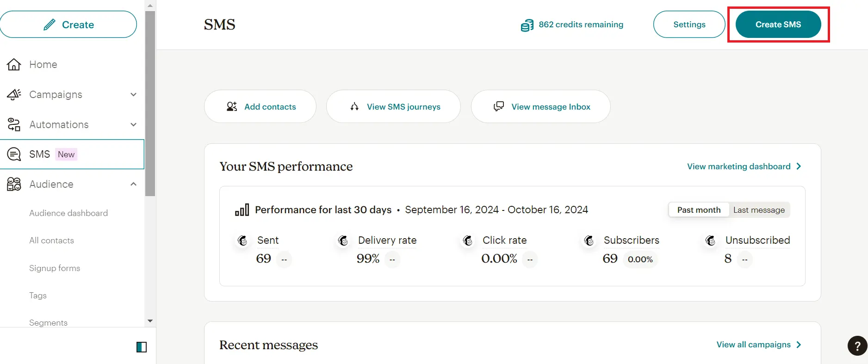Click the Automations workflow icon

tap(14, 124)
